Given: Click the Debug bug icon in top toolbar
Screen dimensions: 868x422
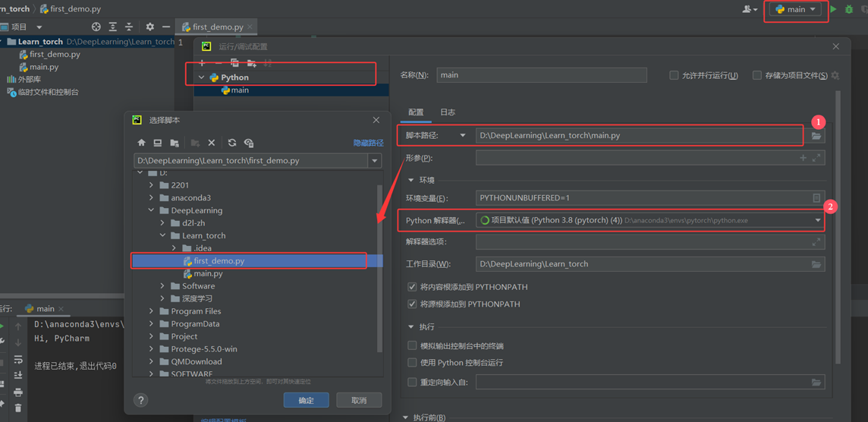Looking at the screenshot, I should tap(848, 9).
